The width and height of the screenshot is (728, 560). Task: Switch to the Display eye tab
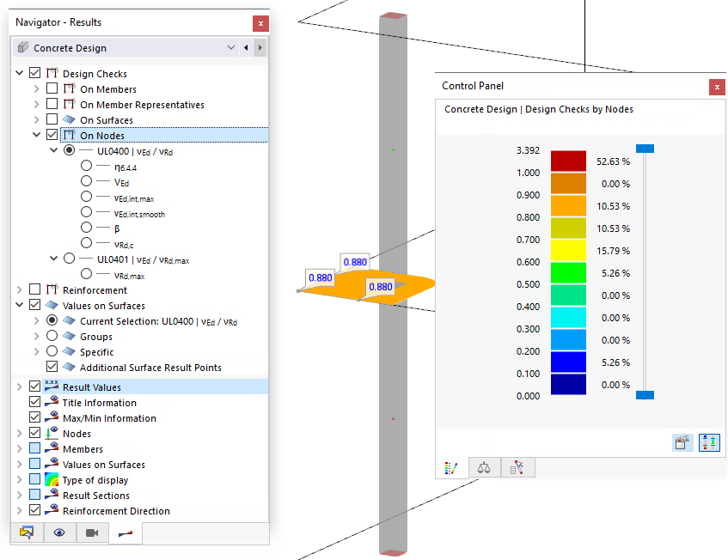pos(59,533)
